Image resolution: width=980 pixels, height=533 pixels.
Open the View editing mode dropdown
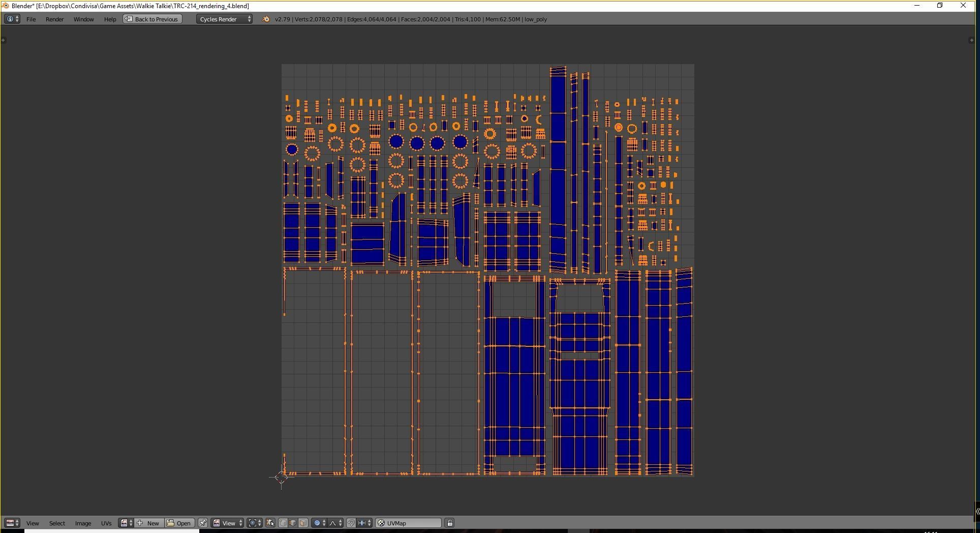pyautogui.click(x=228, y=523)
